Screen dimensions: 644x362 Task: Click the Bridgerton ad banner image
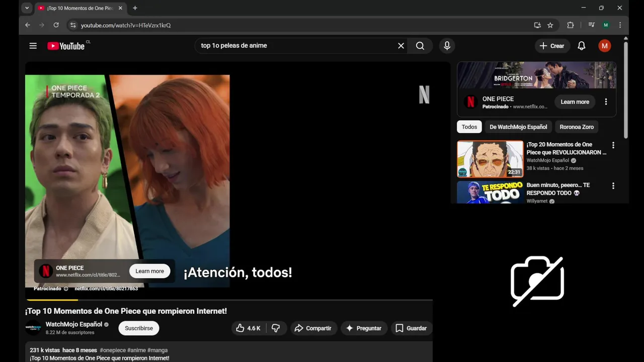click(x=536, y=75)
